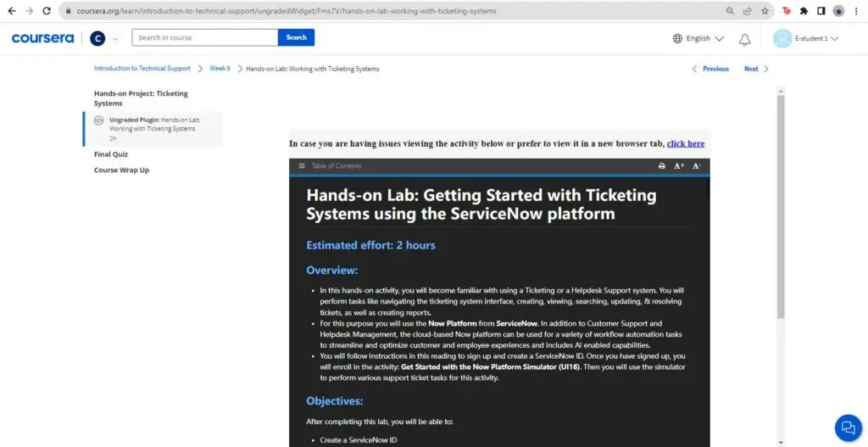Click the Coursera logo
The height and width of the screenshot is (447, 868).
pyautogui.click(x=42, y=38)
